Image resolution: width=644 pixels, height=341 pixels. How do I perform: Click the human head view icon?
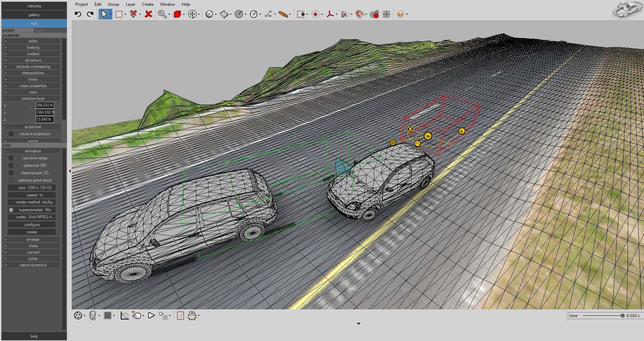coord(93,315)
